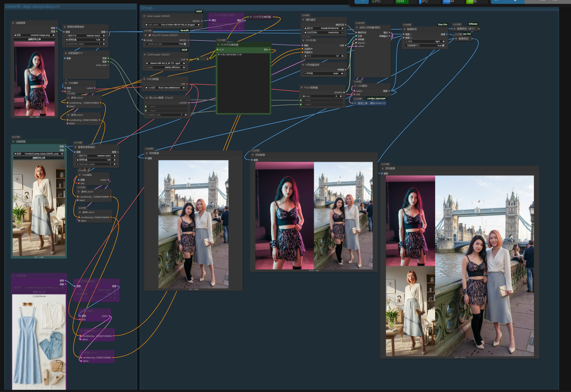Click blue dress flat-lay thumbnail in purple node
571x392 pixels.
39,341
